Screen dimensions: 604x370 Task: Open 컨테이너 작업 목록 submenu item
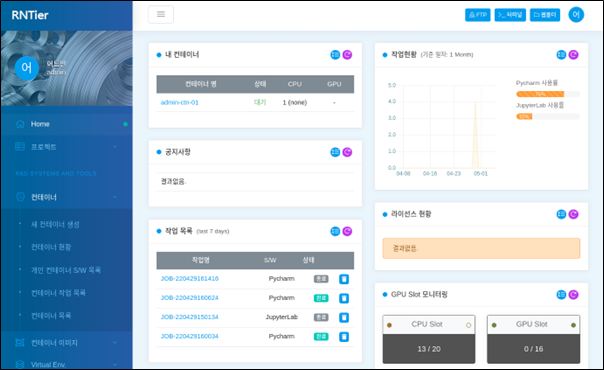[58, 293]
